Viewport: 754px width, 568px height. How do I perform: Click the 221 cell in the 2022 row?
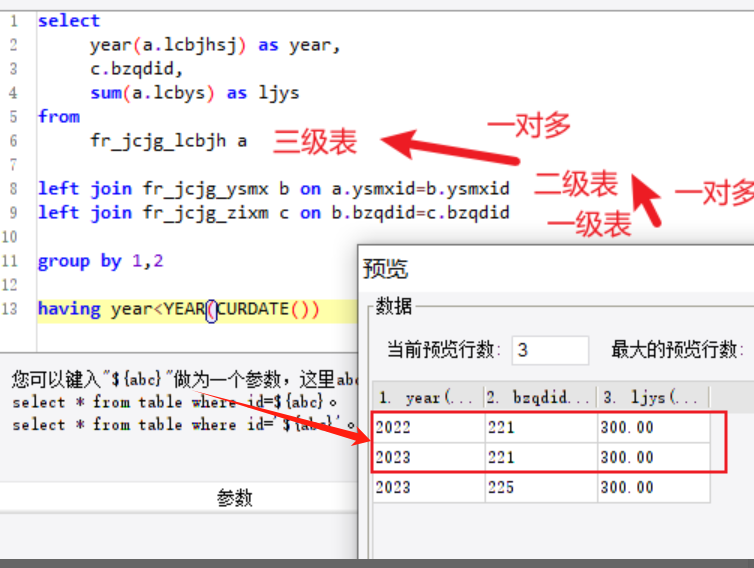point(541,428)
